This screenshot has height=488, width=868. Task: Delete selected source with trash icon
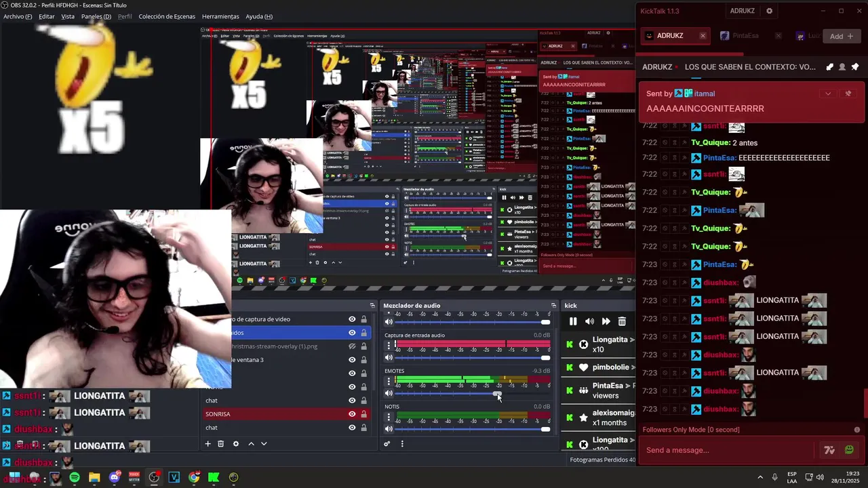tap(220, 444)
